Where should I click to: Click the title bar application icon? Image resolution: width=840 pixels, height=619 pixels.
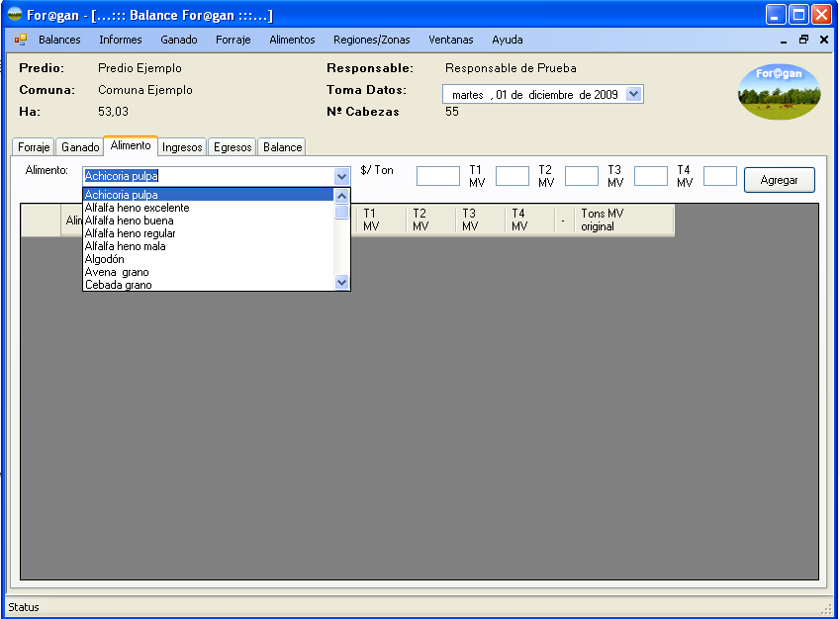point(15,15)
